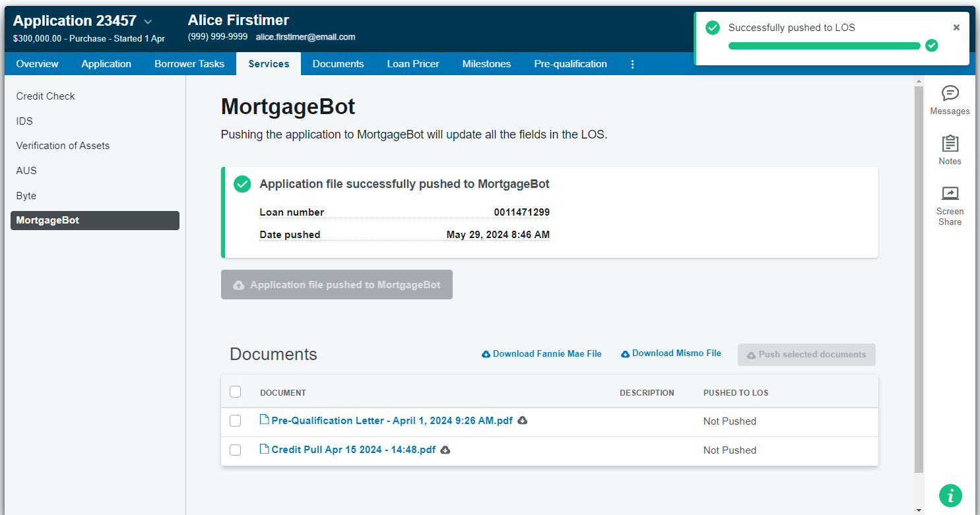Toggle the select-all documents checkbox
This screenshot has width=980, height=515.
236,392
